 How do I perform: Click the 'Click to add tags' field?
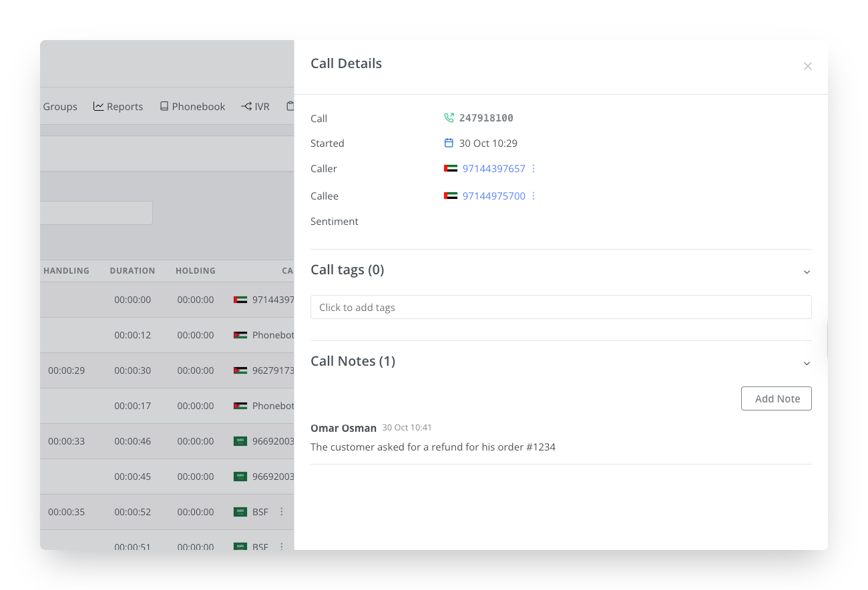(561, 307)
